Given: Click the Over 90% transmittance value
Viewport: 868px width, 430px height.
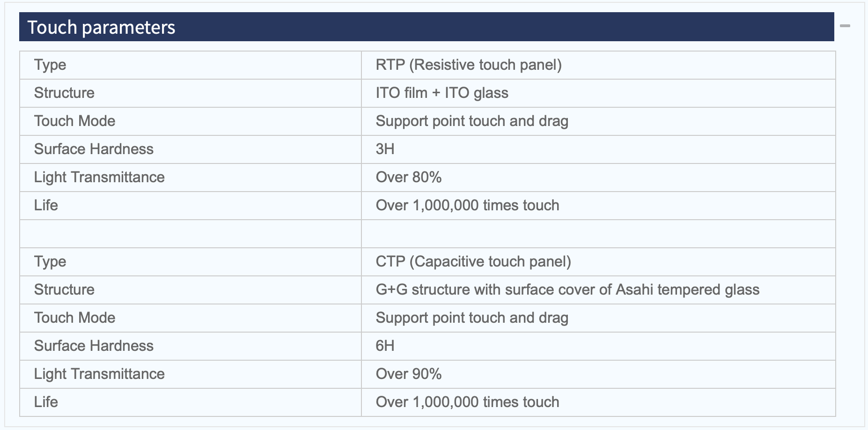Looking at the screenshot, I should 409,374.
